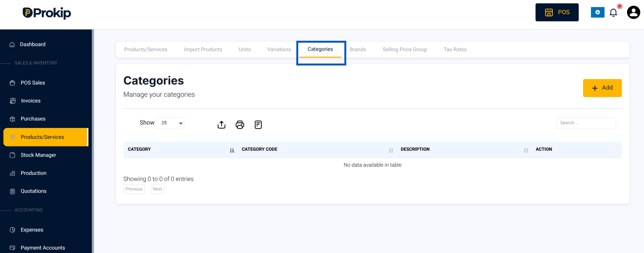Sort by Category Code column
Screen dimensions: 644x253
point(316,149)
